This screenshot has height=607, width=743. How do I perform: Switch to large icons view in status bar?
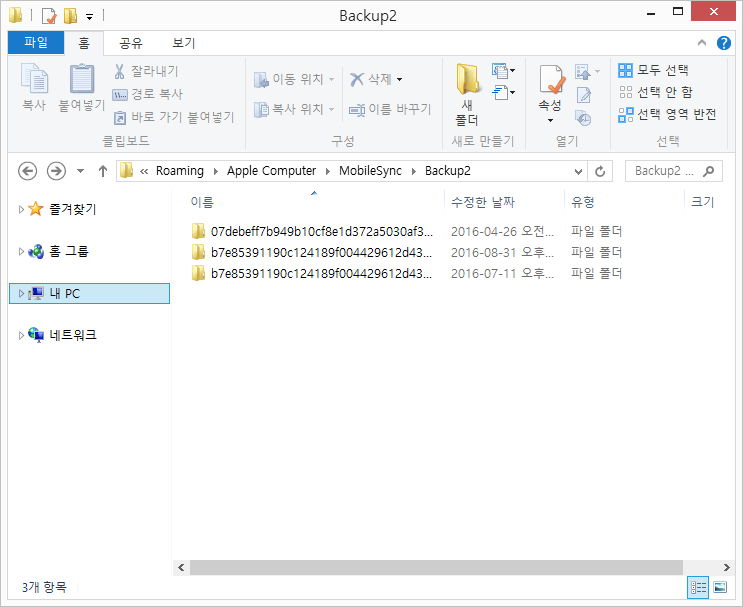720,587
